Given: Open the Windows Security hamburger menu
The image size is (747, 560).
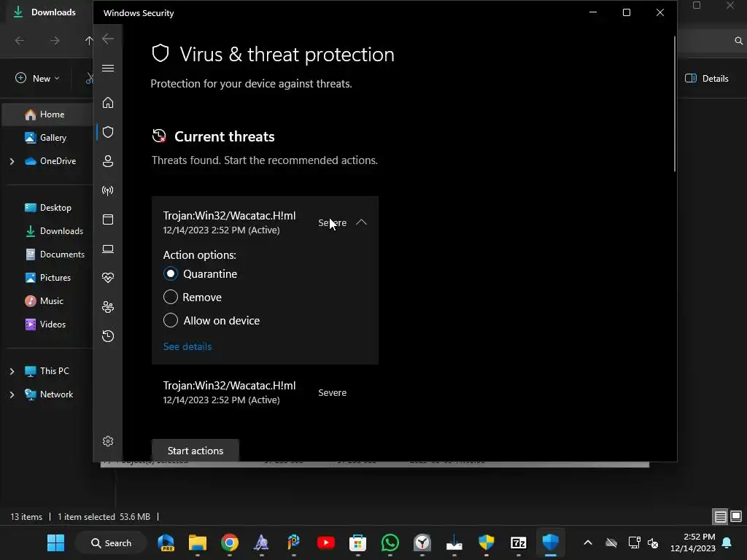Looking at the screenshot, I should click(108, 68).
